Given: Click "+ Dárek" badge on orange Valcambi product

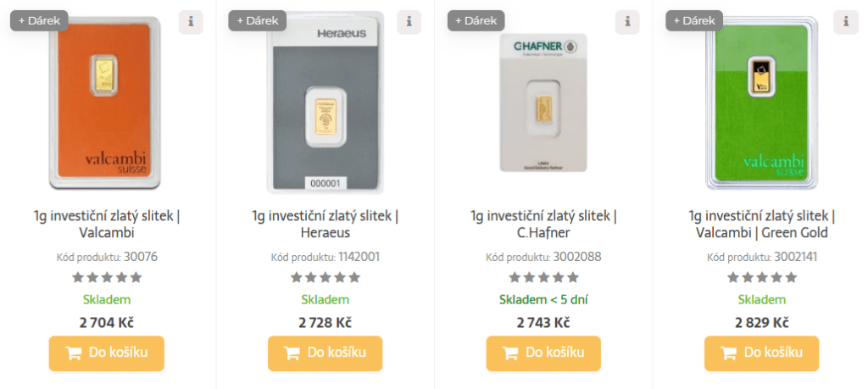Looking at the screenshot, I should [x=39, y=20].
